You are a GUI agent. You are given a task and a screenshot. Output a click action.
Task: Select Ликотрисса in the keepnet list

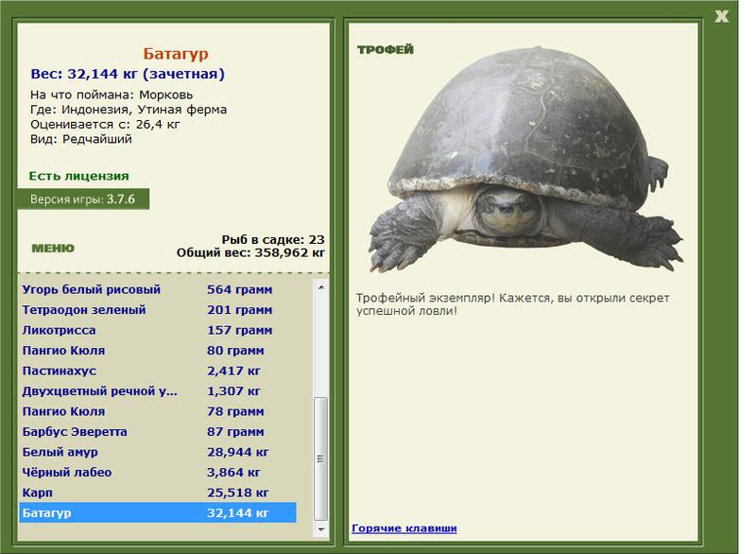point(158,330)
